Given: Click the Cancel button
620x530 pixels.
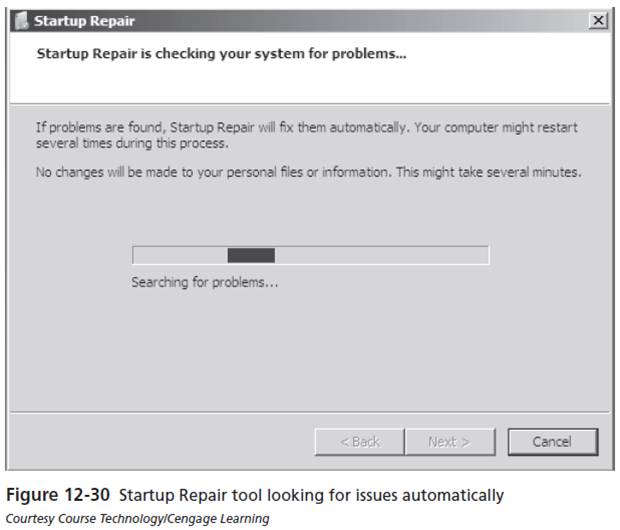Looking at the screenshot, I should (553, 442).
